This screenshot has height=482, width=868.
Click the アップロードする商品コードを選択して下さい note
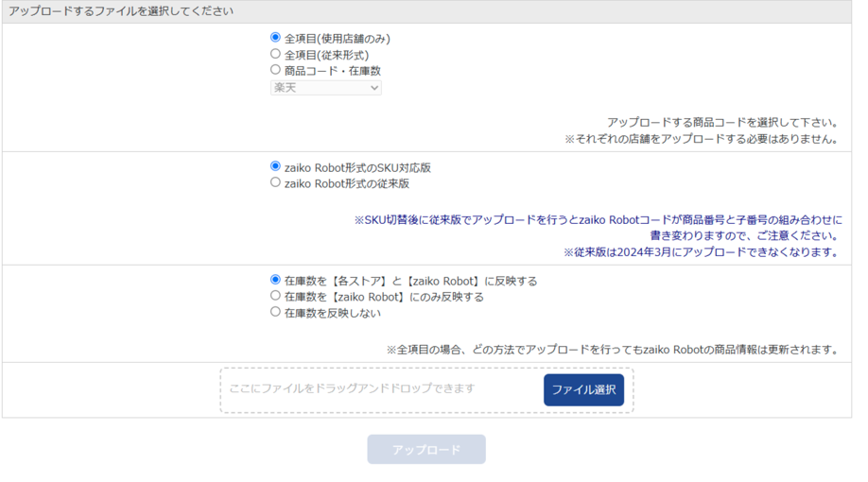[x=722, y=123]
